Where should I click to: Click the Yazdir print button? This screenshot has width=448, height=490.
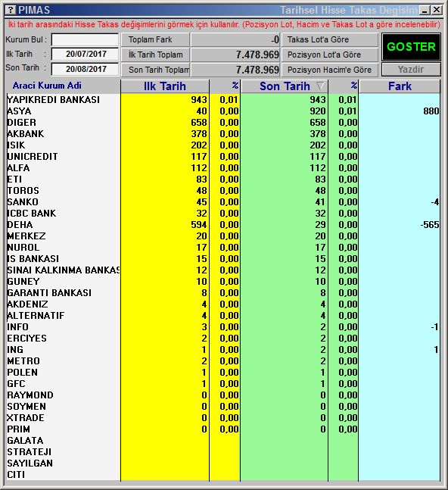[x=411, y=70]
